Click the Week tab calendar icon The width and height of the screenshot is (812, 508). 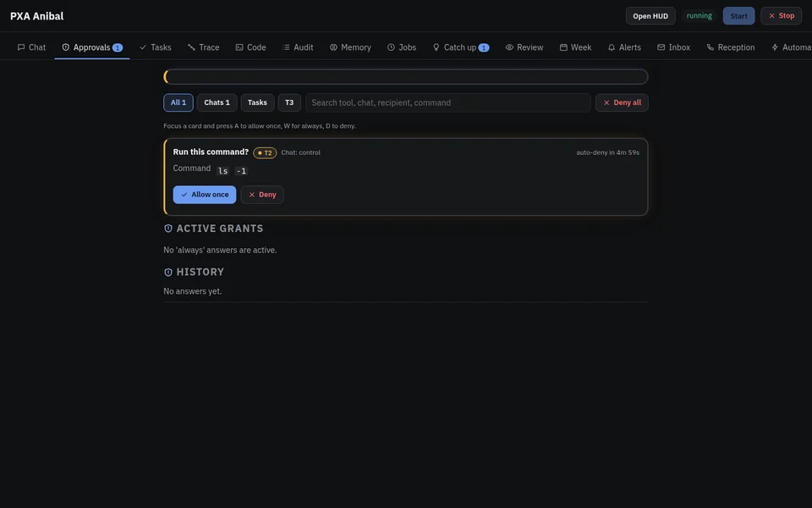point(563,47)
